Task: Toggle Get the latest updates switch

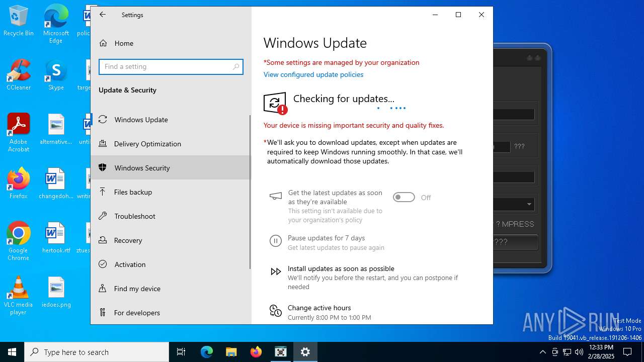Action: tap(404, 198)
